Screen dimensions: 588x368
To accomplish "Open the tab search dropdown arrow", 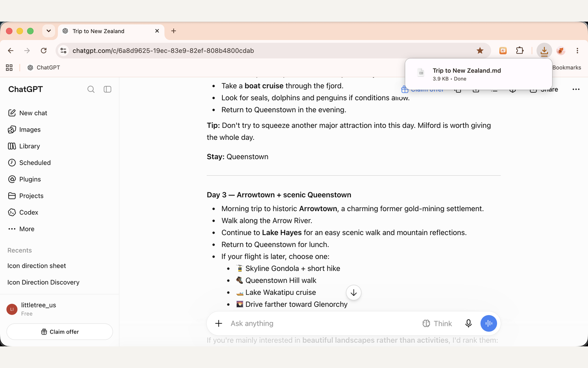I will click(x=48, y=31).
